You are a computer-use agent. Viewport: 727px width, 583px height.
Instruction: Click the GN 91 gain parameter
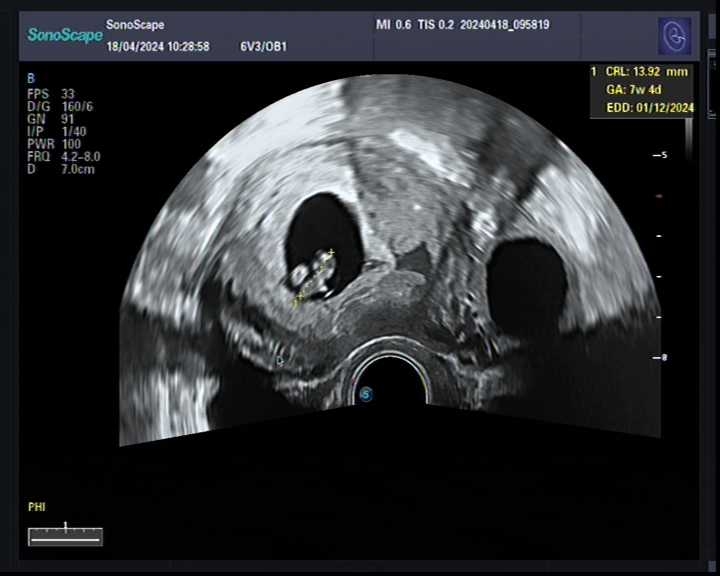[52, 118]
